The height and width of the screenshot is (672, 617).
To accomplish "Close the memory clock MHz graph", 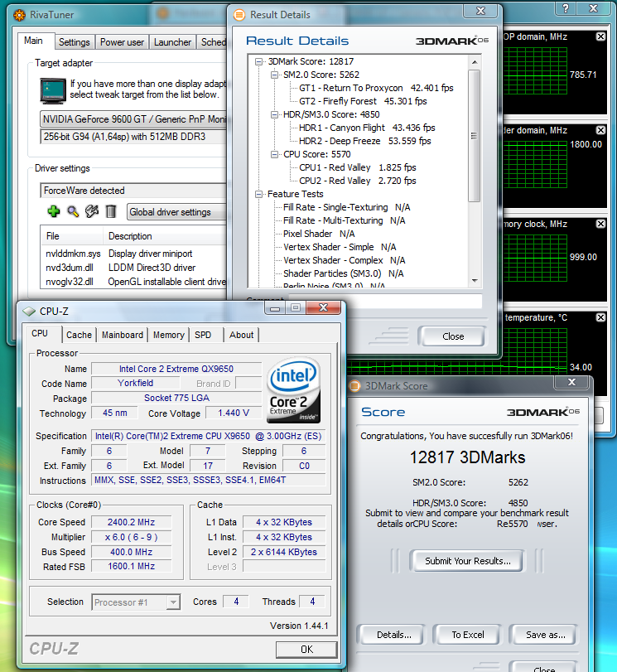I will [600, 224].
